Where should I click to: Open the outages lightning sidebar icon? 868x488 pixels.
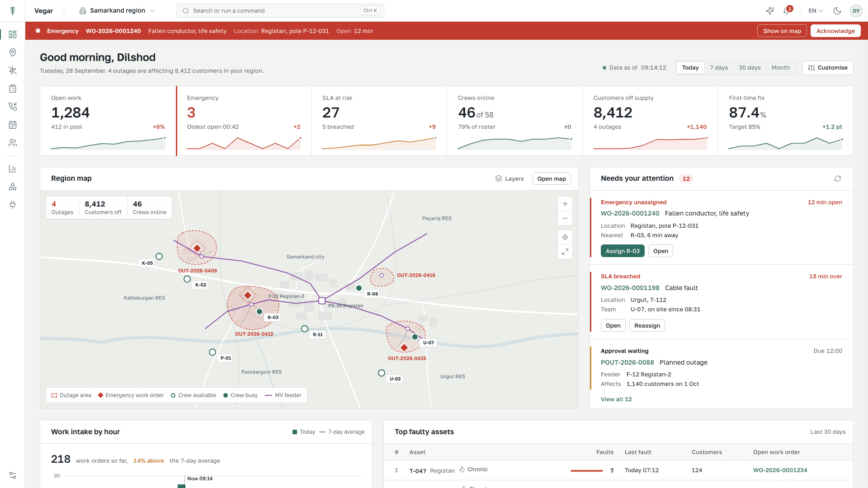[x=13, y=70]
